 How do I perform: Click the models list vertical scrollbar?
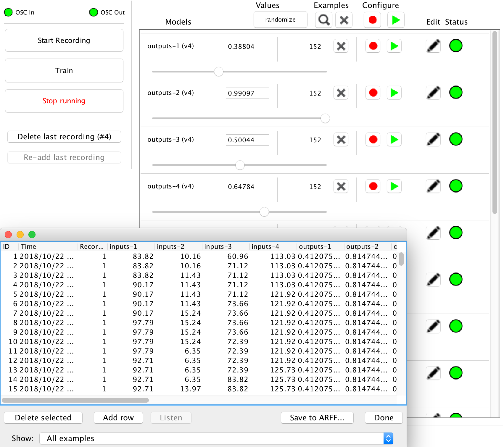tap(495, 122)
